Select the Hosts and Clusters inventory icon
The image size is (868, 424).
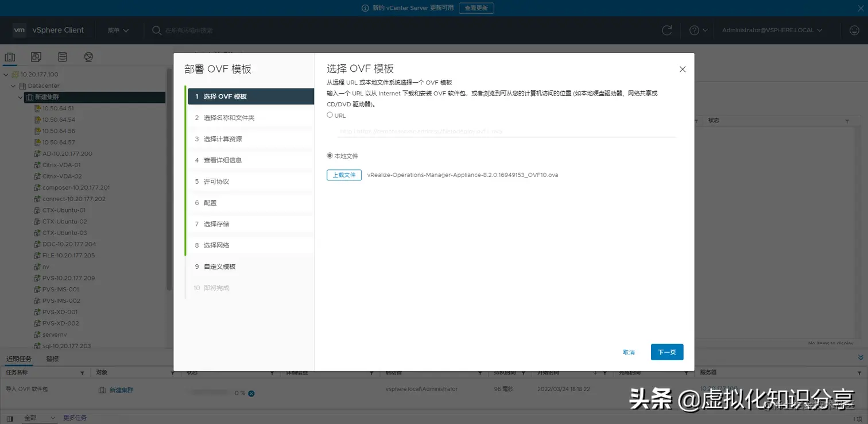coord(9,56)
